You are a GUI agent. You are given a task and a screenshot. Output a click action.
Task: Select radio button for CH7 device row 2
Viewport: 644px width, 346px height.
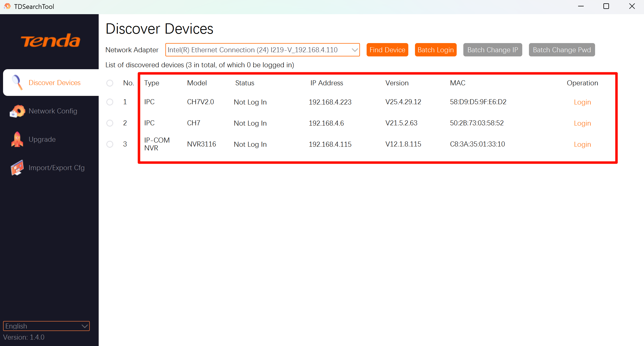tap(110, 123)
